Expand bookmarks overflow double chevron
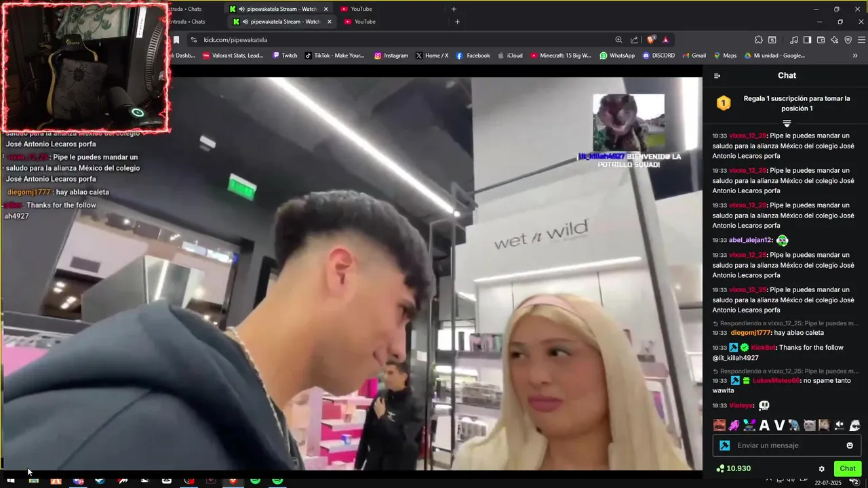 [x=855, y=56]
